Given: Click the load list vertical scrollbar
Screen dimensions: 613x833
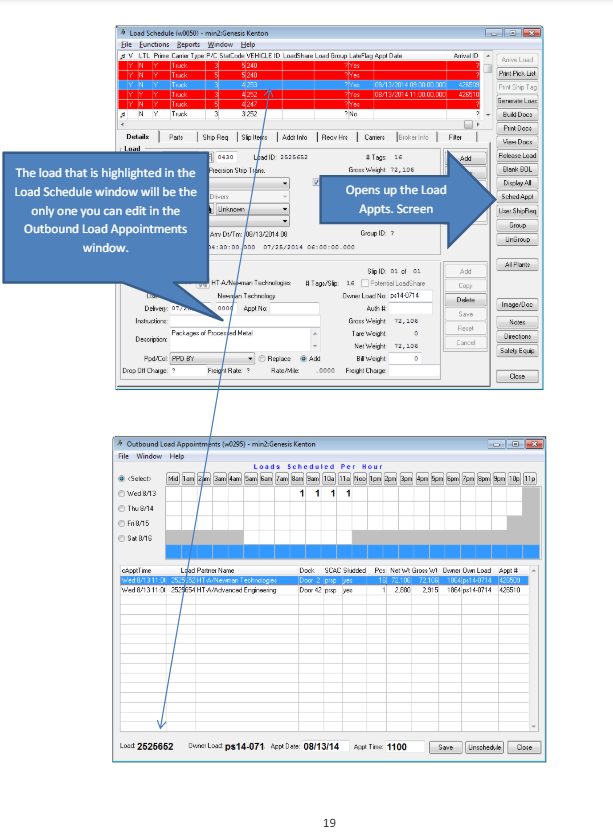Looking at the screenshot, I should pos(488,85).
